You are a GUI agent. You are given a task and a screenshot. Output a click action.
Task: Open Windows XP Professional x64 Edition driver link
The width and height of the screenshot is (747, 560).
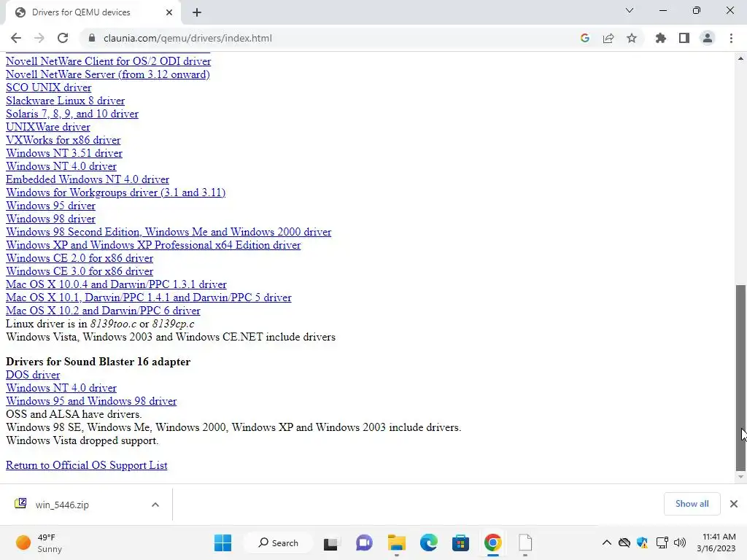pyautogui.click(x=153, y=245)
